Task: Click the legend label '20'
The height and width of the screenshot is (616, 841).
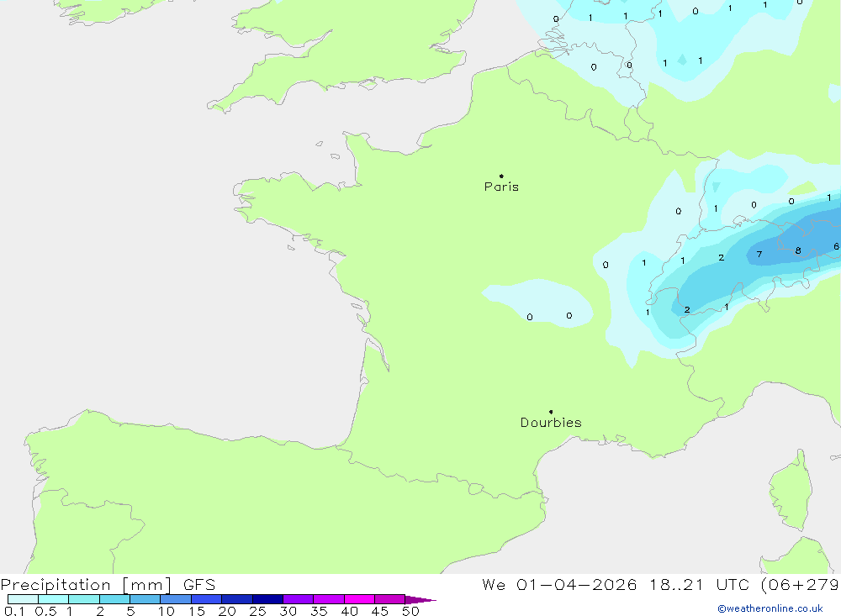Action: [x=227, y=611]
